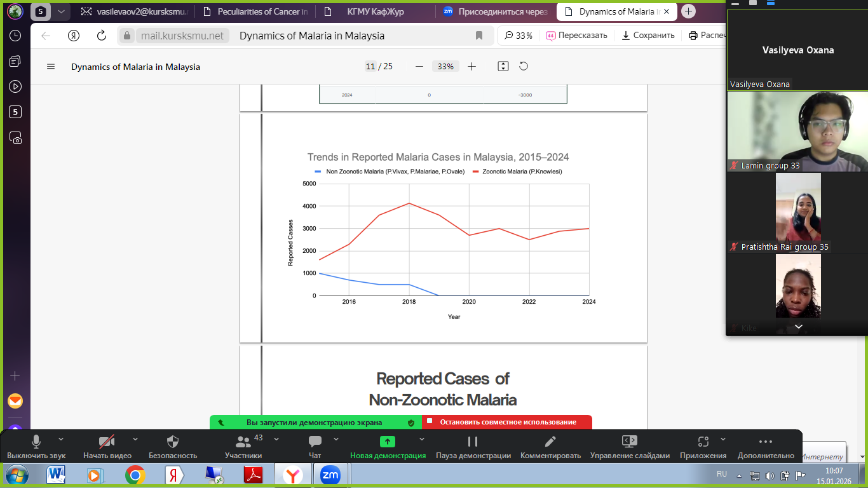Stop screen sharing with red button
Viewport: 868px width, 488px height.
point(507,422)
